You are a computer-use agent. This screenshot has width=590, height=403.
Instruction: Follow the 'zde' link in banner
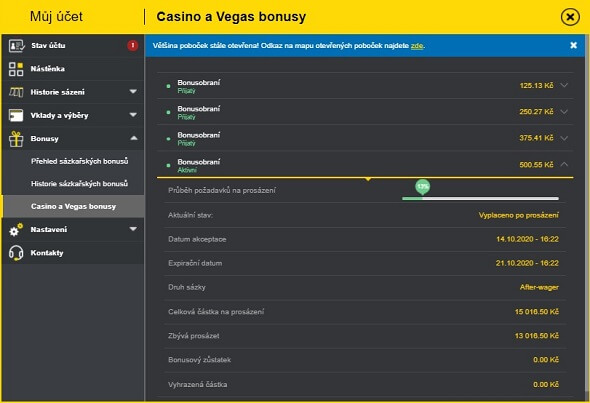click(417, 46)
